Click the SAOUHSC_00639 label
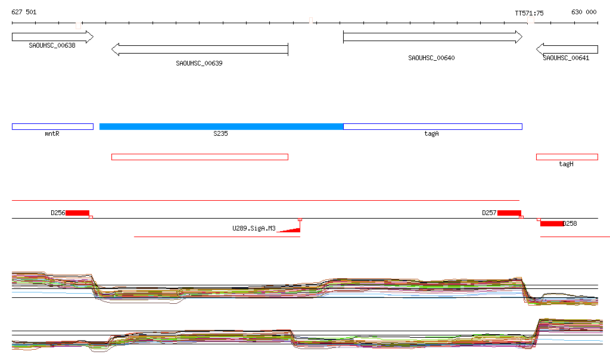Screen dimensions: 610x364 [199, 63]
